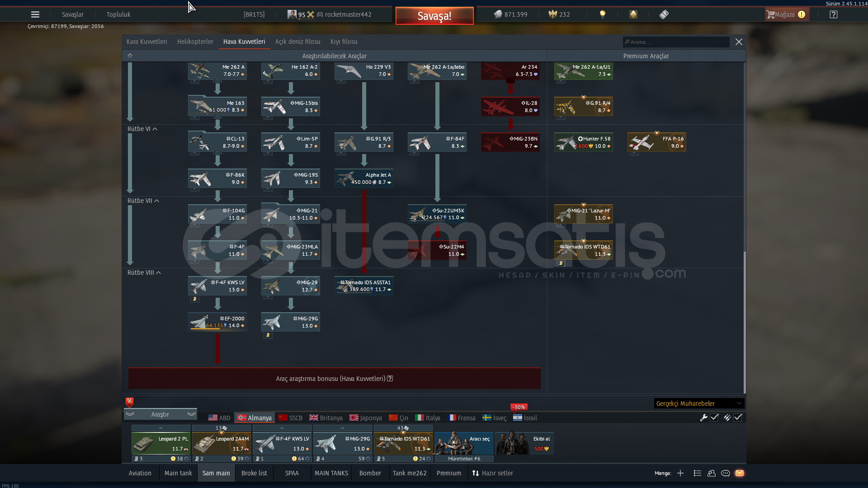
Task: Select the Britanya nation tab
Action: [x=326, y=418]
